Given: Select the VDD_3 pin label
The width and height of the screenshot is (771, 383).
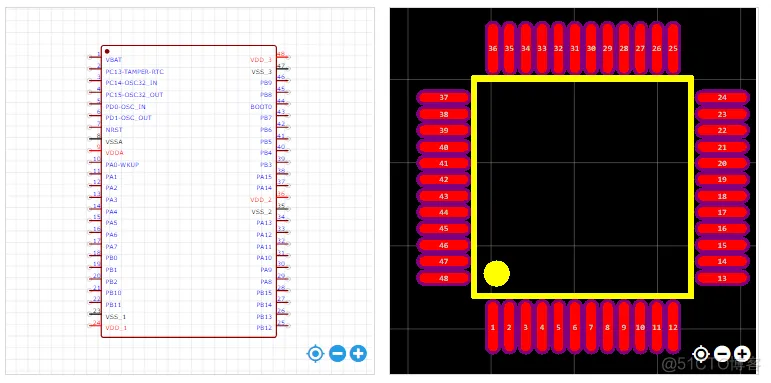Looking at the screenshot, I should 261,59.
